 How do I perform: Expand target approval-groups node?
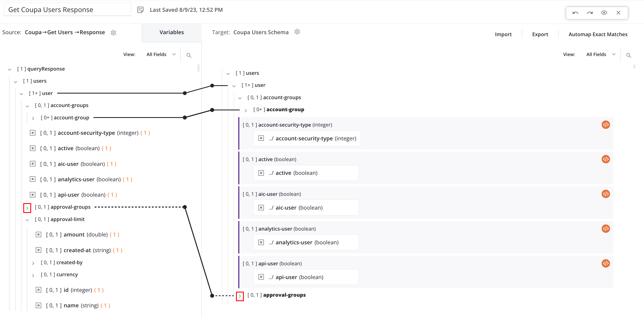[x=240, y=296]
